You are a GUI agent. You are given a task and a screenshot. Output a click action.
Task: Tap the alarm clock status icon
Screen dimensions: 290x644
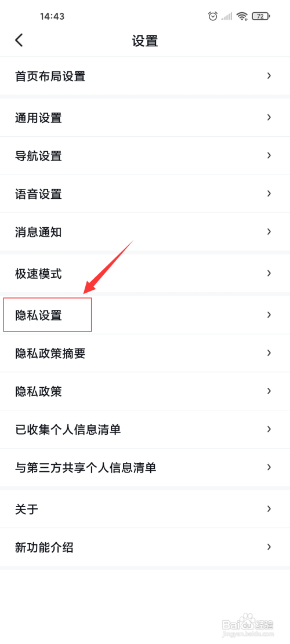tap(213, 16)
